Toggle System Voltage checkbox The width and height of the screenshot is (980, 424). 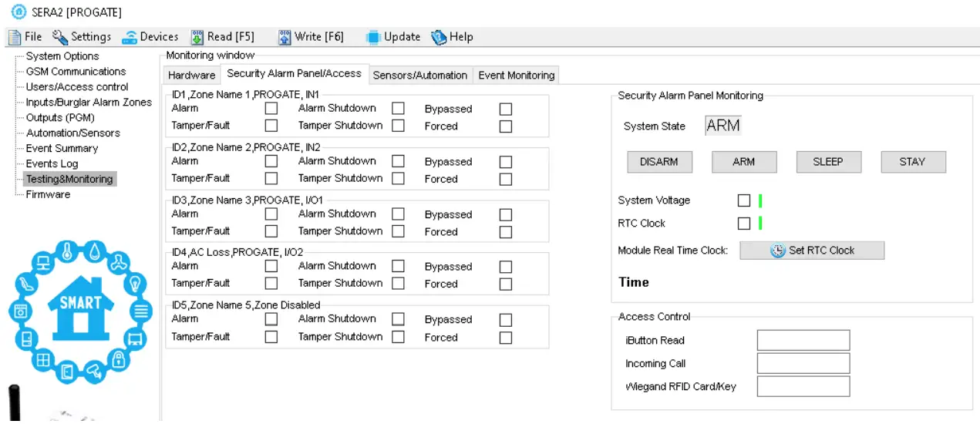pyautogui.click(x=744, y=200)
